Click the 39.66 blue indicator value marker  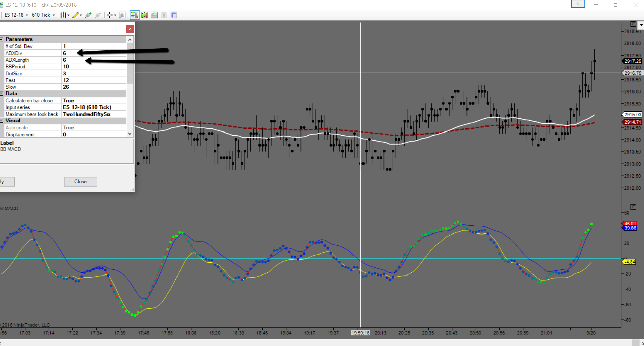pyautogui.click(x=630, y=228)
